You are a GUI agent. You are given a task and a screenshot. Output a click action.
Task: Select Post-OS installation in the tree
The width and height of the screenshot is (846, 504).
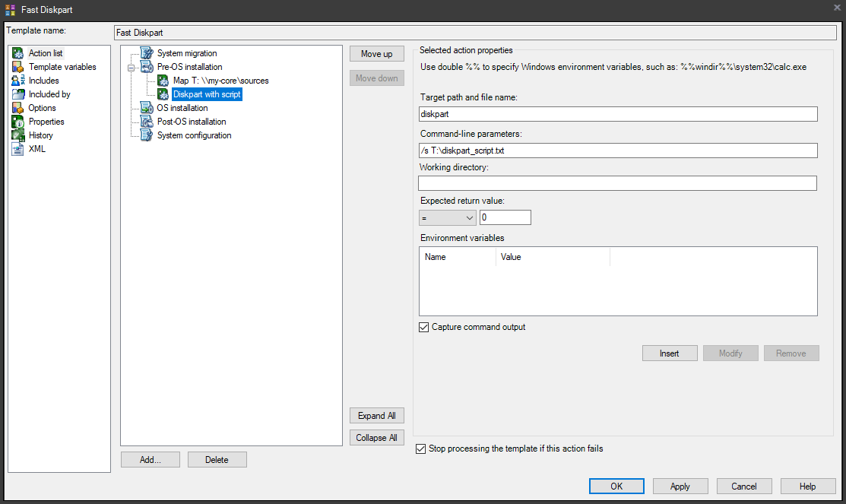tap(191, 122)
